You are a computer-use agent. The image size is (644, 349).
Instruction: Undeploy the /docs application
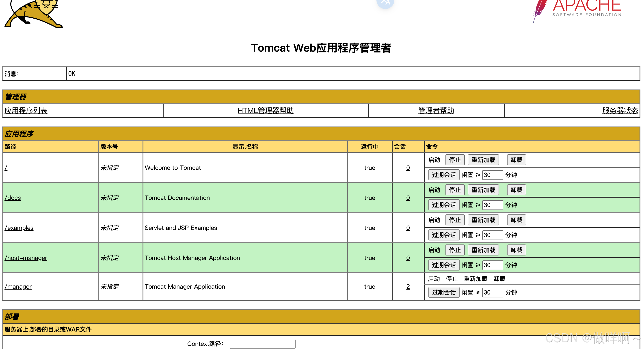tap(516, 190)
